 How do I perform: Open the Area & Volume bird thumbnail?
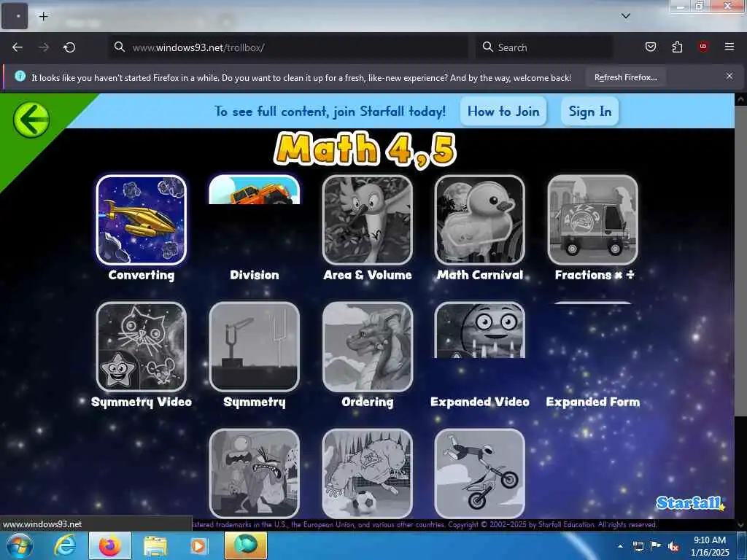pyautogui.click(x=368, y=219)
